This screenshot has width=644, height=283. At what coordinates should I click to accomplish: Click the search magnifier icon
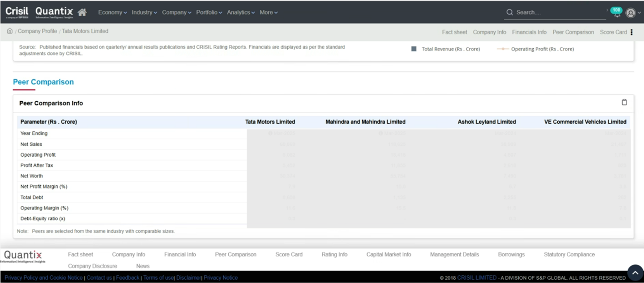tap(510, 12)
